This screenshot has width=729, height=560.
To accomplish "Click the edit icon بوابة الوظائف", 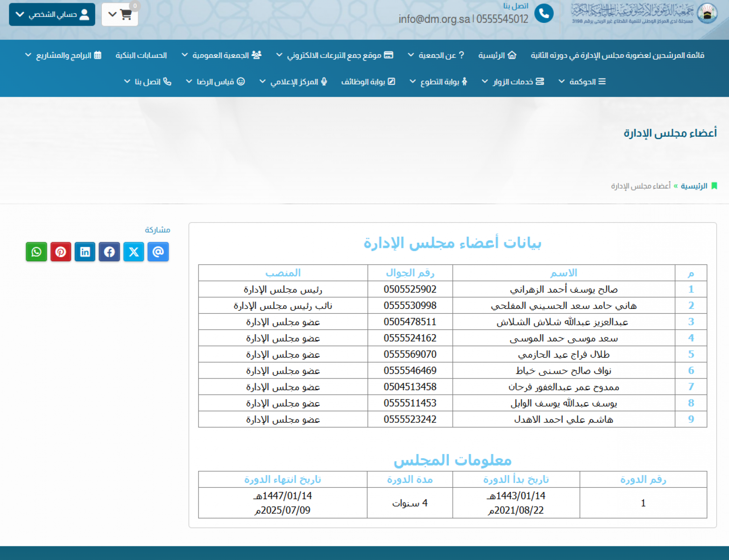I will [391, 82].
